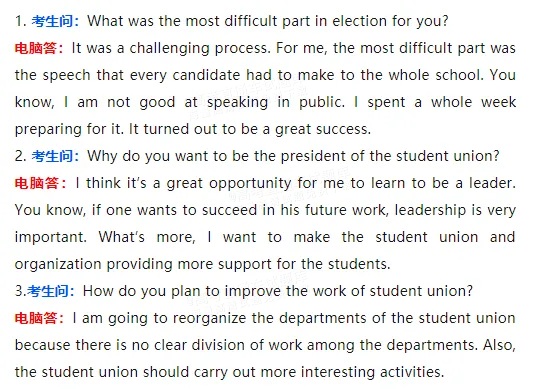
Task: Click the word 'public' in the first answer
Action: [x=322, y=103]
